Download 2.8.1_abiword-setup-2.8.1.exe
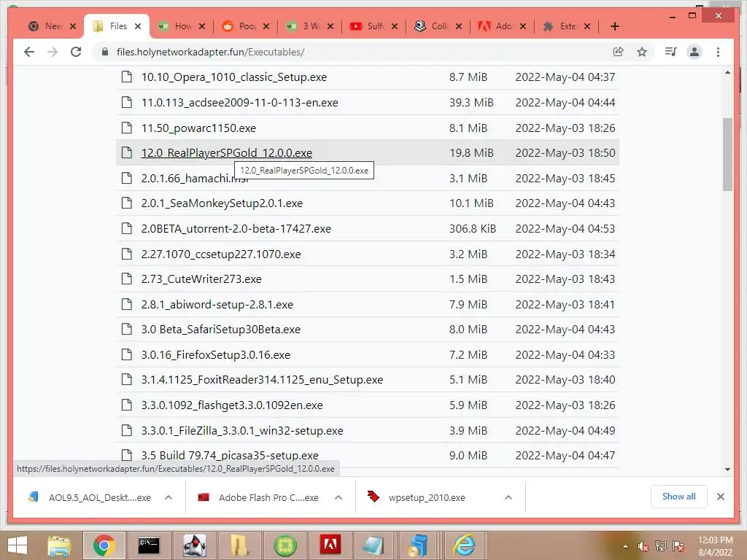The width and height of the screenshot is (747, 560). [217, 305]
